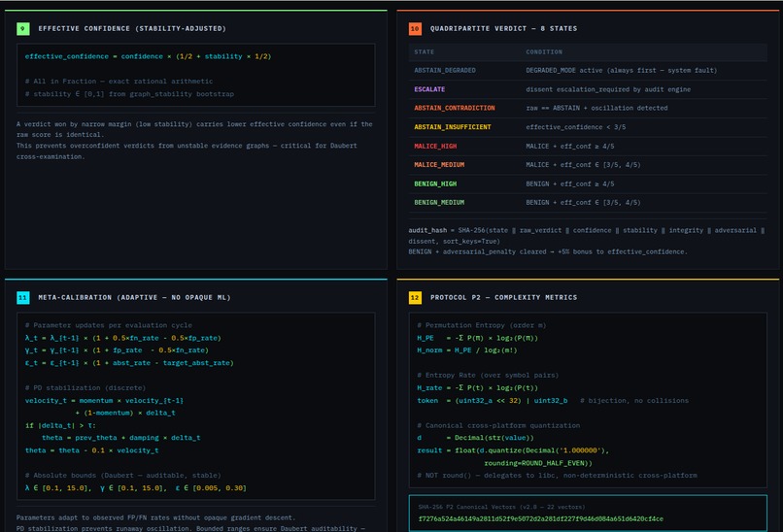Click the velocity_t momentum formula line
This screenshot has width=783, height=532.
104,401
